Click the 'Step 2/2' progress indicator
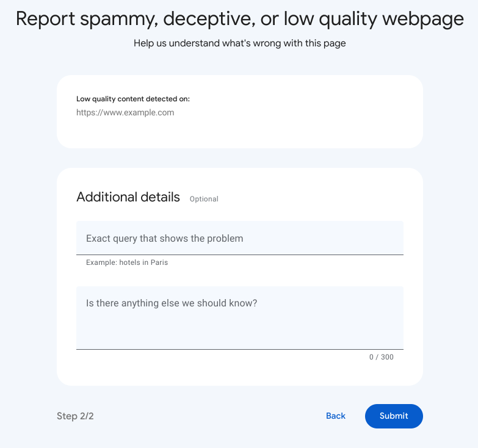Image resolution: width=478 pixels, height=448 pixels. (75, 416)
